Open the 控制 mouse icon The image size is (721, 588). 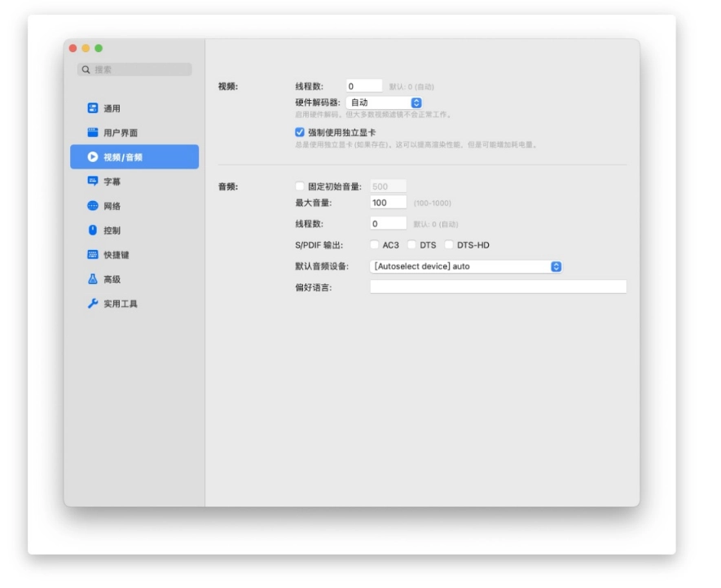[x=93, y=230]
